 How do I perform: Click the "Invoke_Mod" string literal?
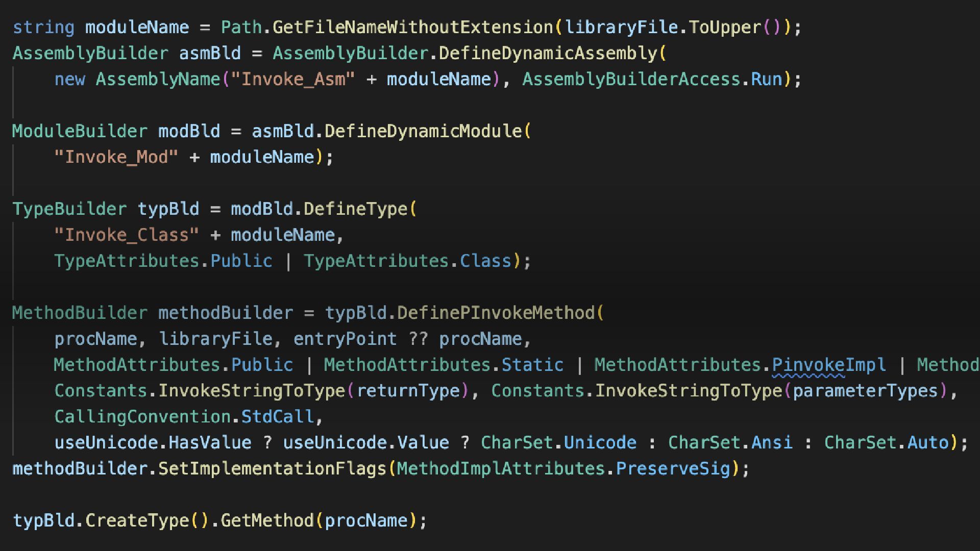(x=116, y=157)
